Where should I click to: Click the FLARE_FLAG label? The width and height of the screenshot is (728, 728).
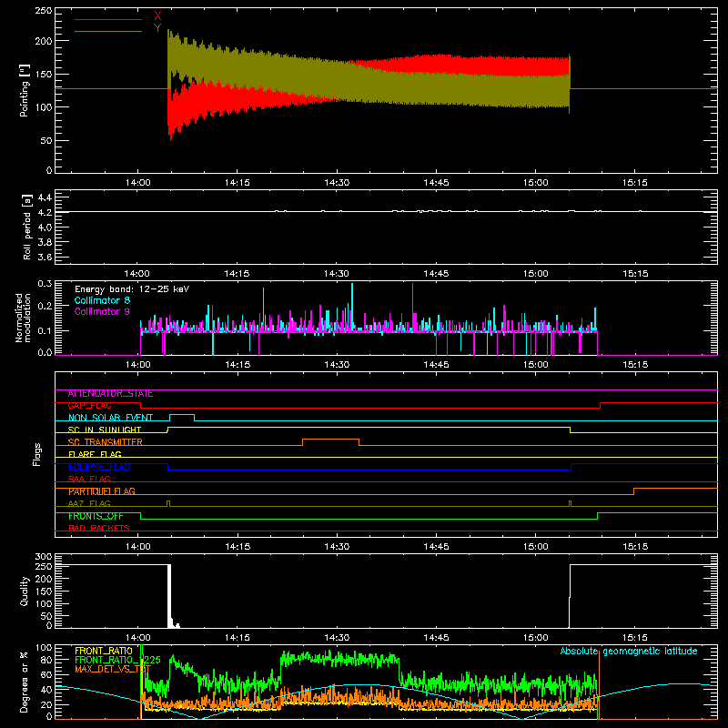click(x=95, y=454)
